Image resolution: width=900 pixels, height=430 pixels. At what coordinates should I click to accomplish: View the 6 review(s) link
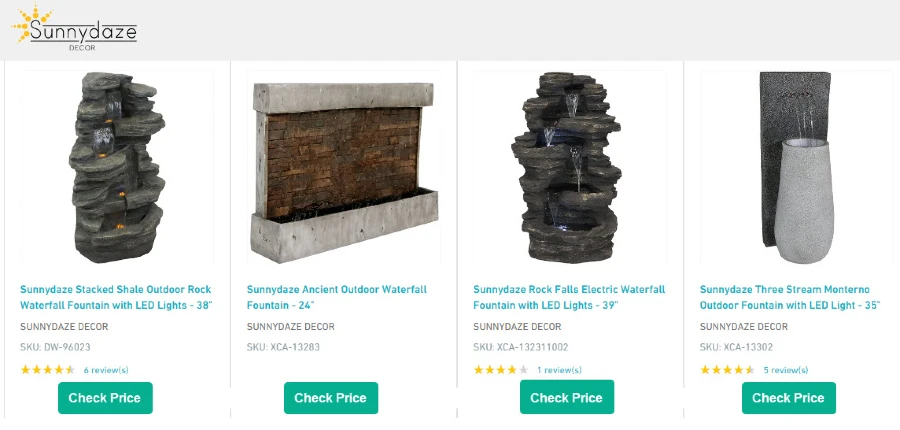106,370
